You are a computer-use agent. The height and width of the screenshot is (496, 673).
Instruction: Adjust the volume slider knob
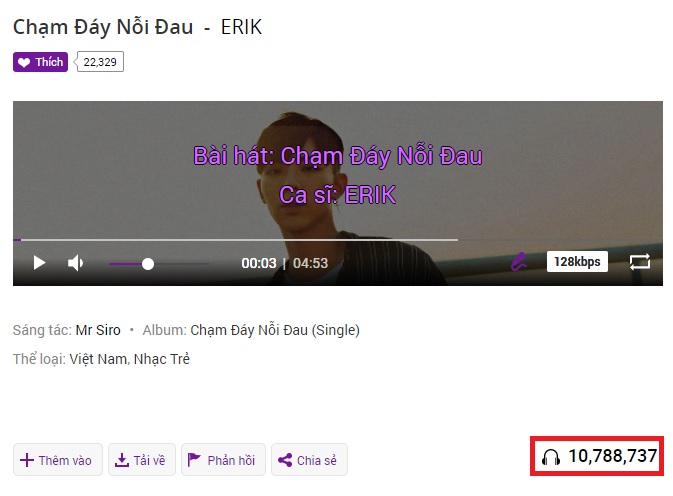148,264
